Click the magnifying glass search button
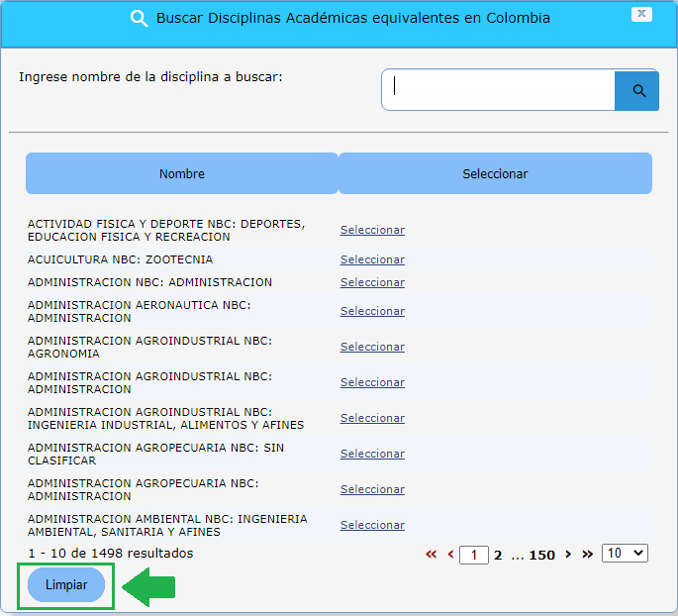 (x=637, y=91)
